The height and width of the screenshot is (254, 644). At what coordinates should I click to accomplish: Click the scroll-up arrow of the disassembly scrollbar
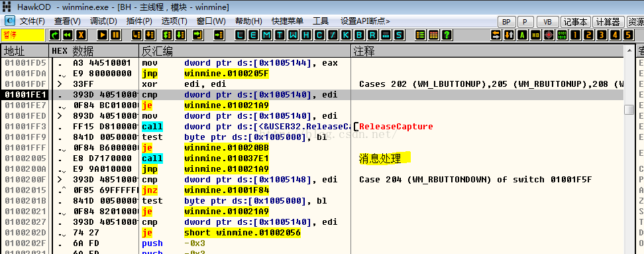(x=629, y=50)
